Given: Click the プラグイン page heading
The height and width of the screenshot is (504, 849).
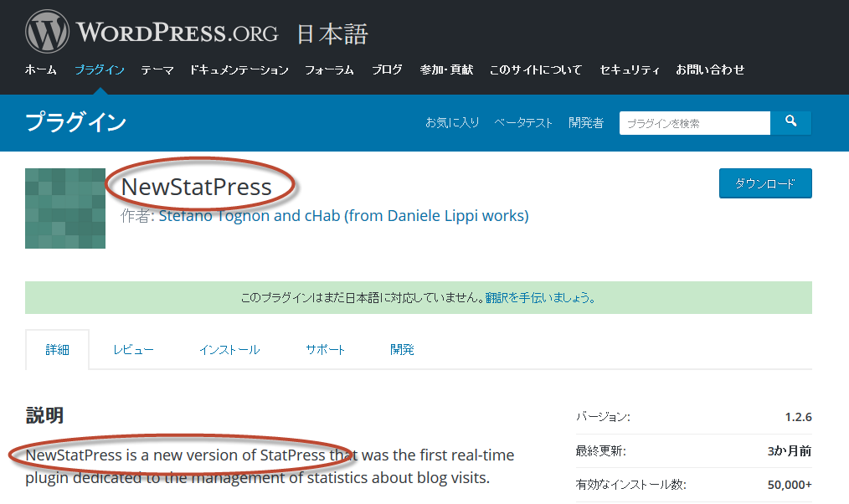Looking at the screenshot, I should pyautogui.click(x=76, y=121).
